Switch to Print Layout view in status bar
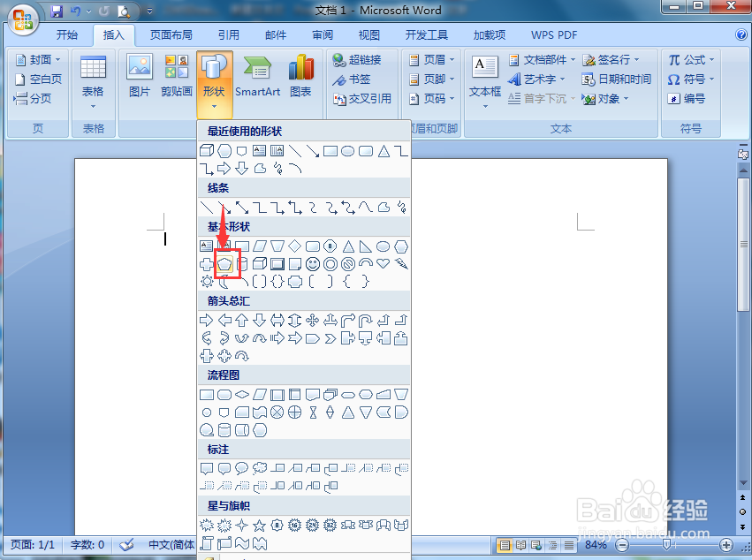 tap(504, 545)
